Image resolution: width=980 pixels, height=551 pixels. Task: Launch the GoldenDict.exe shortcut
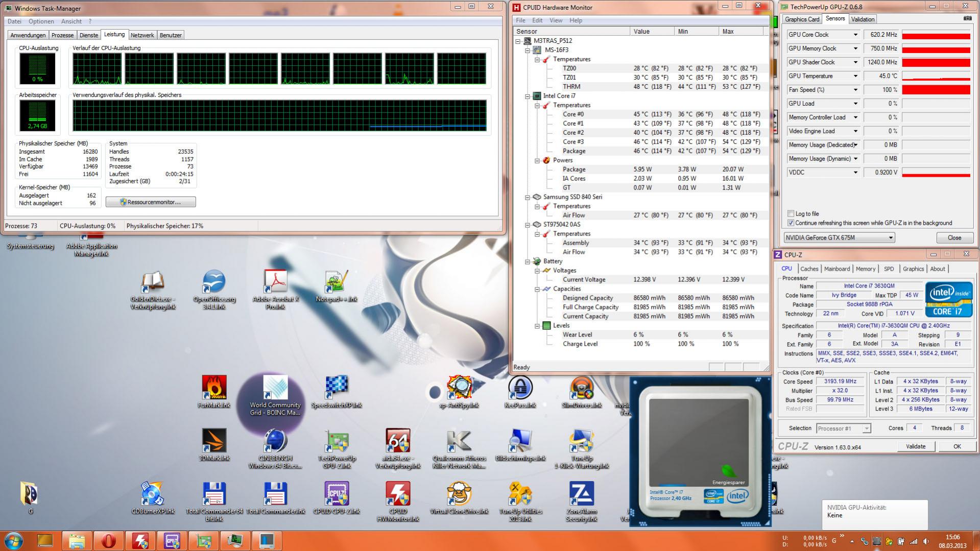153,290
